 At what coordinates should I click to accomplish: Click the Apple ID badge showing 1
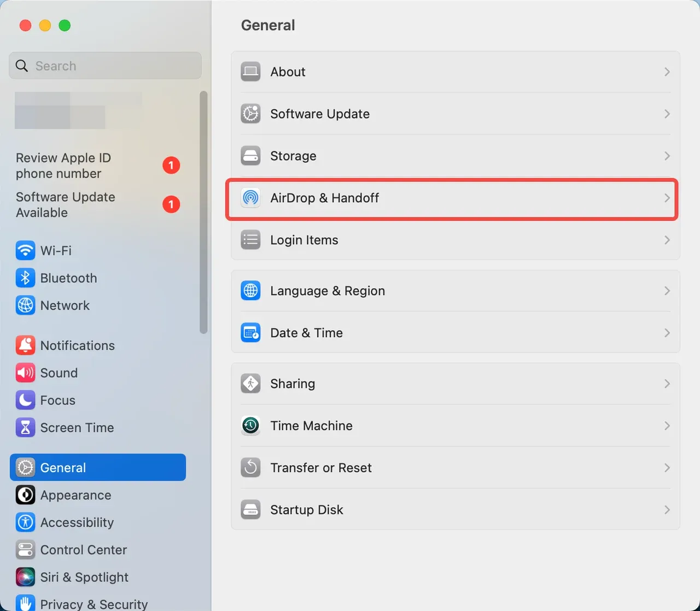[171, 165]
